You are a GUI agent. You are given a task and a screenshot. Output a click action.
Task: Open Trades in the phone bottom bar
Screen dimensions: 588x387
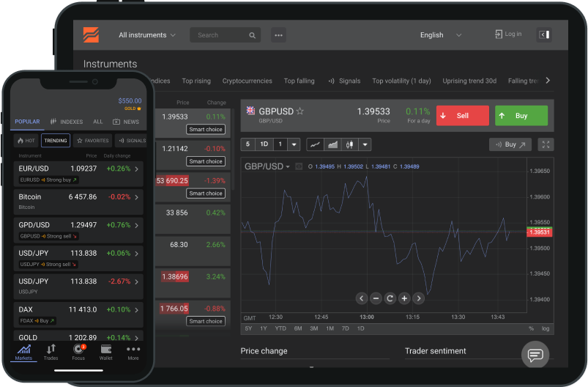(51, 353)
